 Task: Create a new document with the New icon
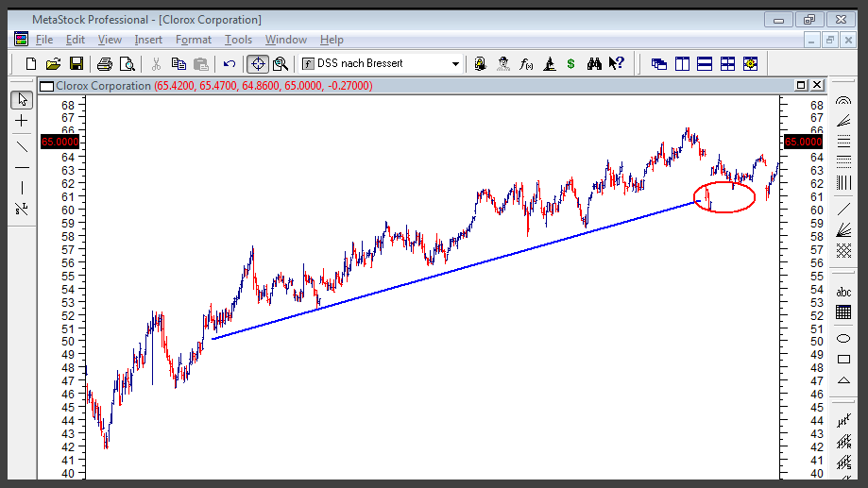coord(31,63)
